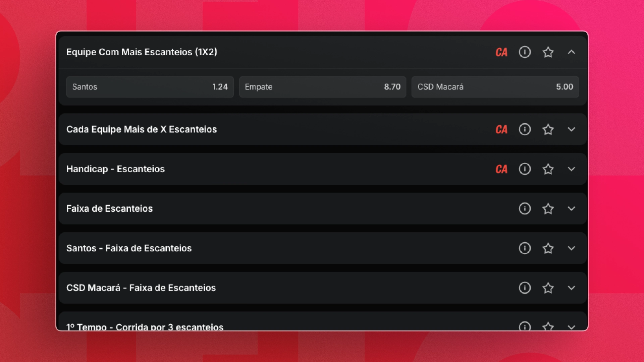This screenshot has width=644, height=362.
Task: Open info for Santos - Faixa de Escanteios
Action: click(x=525, y=248)
